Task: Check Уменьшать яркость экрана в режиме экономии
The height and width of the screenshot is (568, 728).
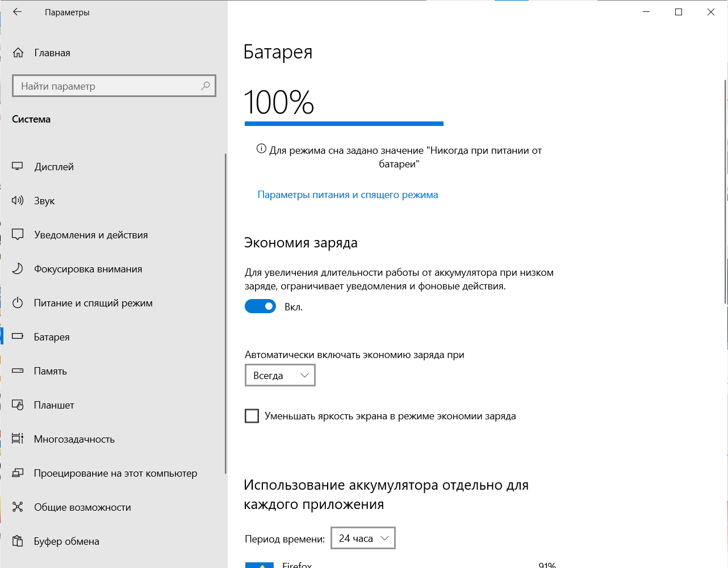Action: click(252, 416)
